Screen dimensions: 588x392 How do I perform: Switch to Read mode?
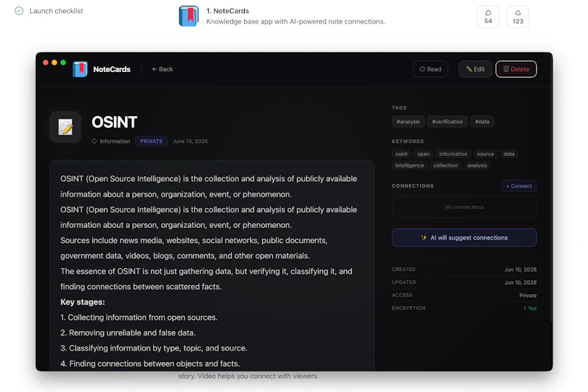point(431,69)
